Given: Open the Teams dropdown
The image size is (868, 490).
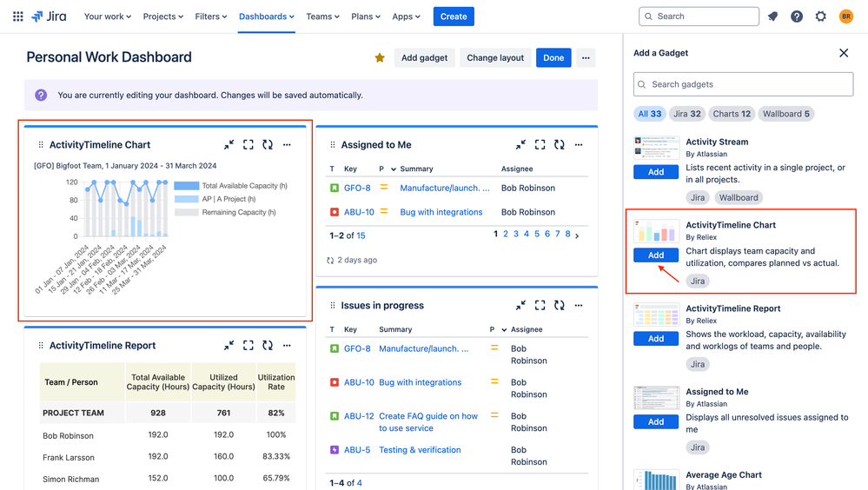Looking at the screenshot, I should click(x=322, y=17).
